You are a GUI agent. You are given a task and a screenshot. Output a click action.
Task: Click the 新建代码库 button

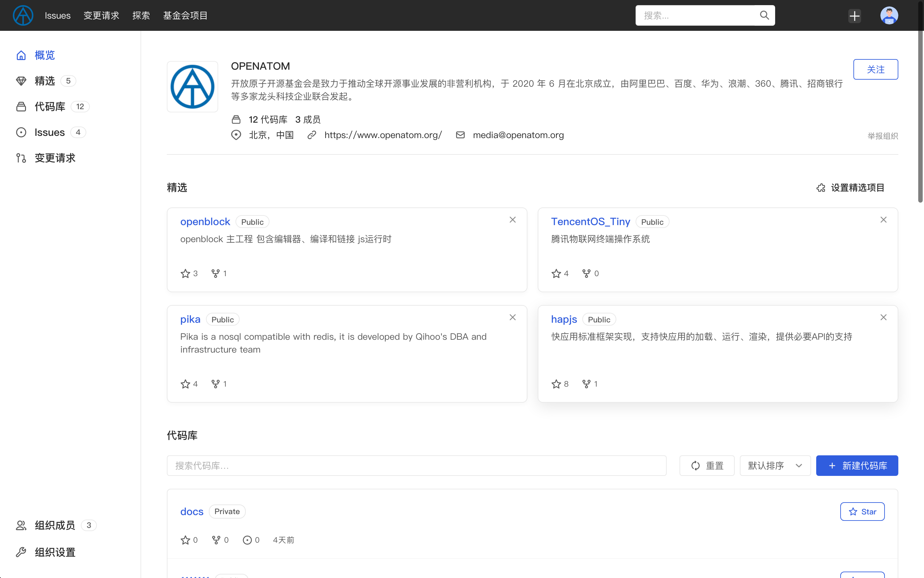tap(857, 466)
